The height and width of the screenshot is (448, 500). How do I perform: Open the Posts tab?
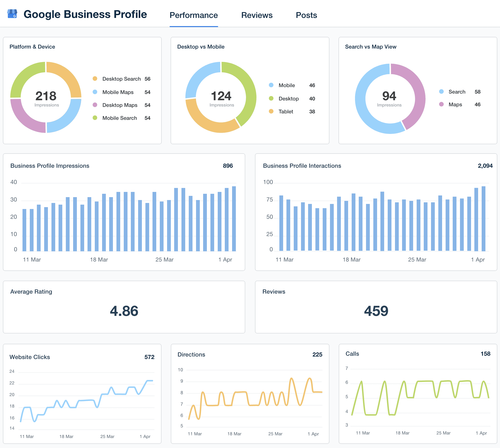[x=306, y=15]
